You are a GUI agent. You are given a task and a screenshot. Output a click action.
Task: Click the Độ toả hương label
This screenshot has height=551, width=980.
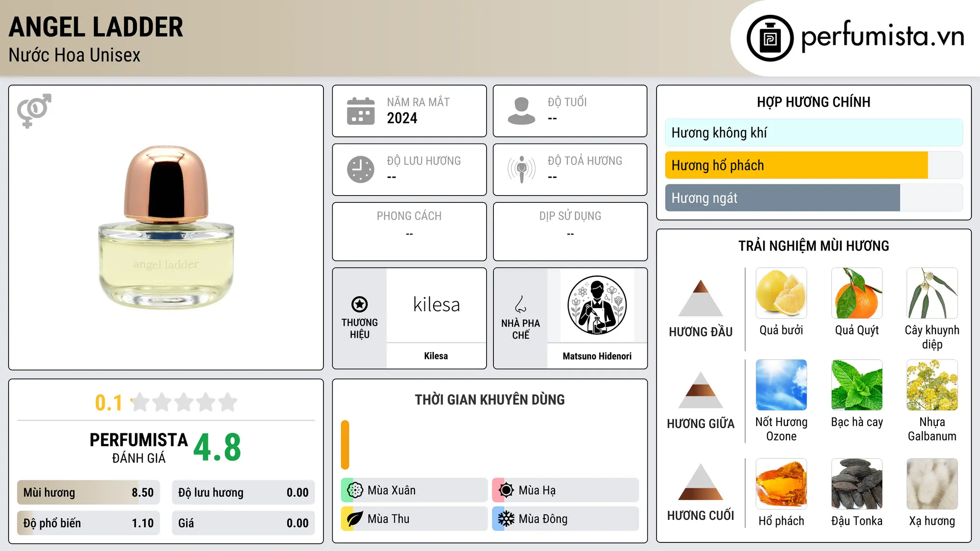585,161
